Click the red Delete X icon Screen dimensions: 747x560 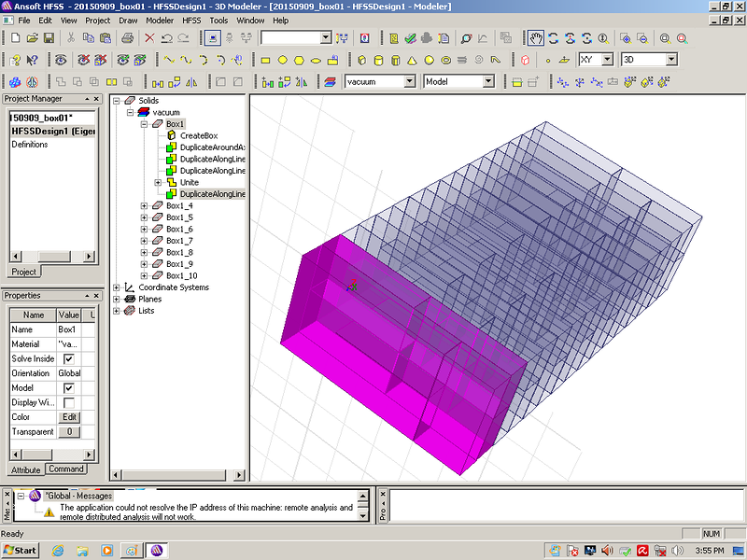[148, 38]
